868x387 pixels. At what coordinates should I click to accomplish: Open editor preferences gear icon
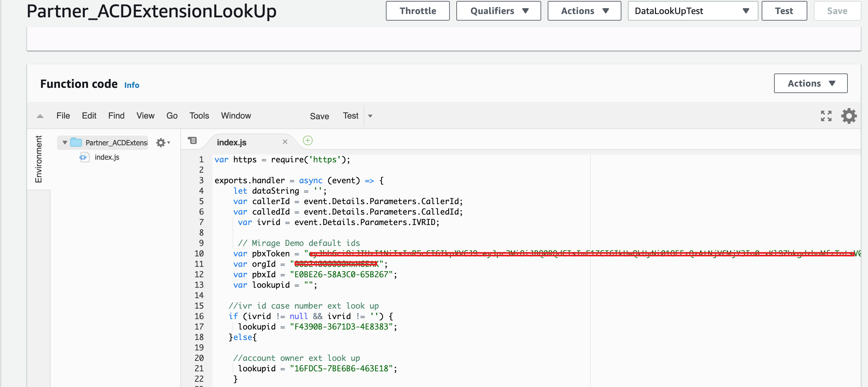coord(848,116)
